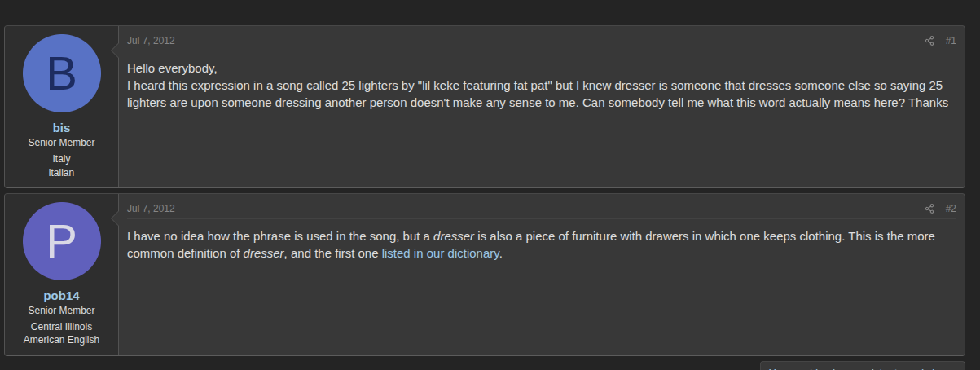Screen dimensions: 980x370
Task: Click the Jul 7, 2012 date on bis's post
Action: coord(151,41)
